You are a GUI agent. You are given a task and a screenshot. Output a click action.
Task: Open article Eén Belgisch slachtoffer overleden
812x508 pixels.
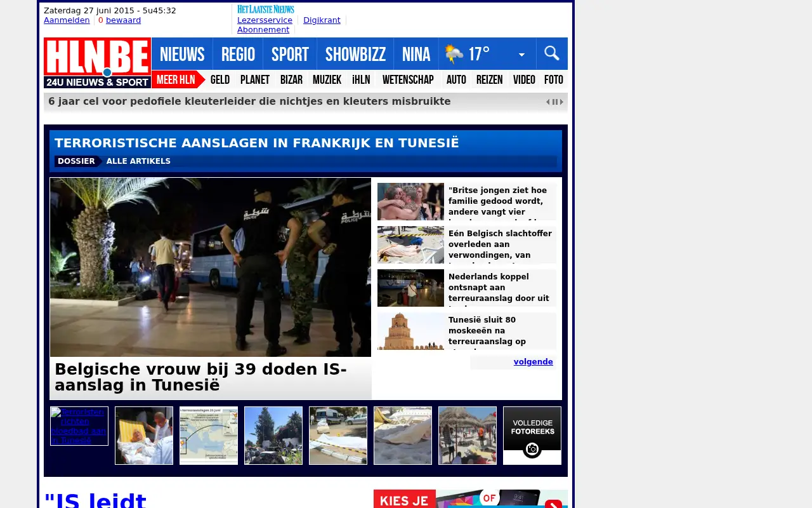(x=501, y=244)
